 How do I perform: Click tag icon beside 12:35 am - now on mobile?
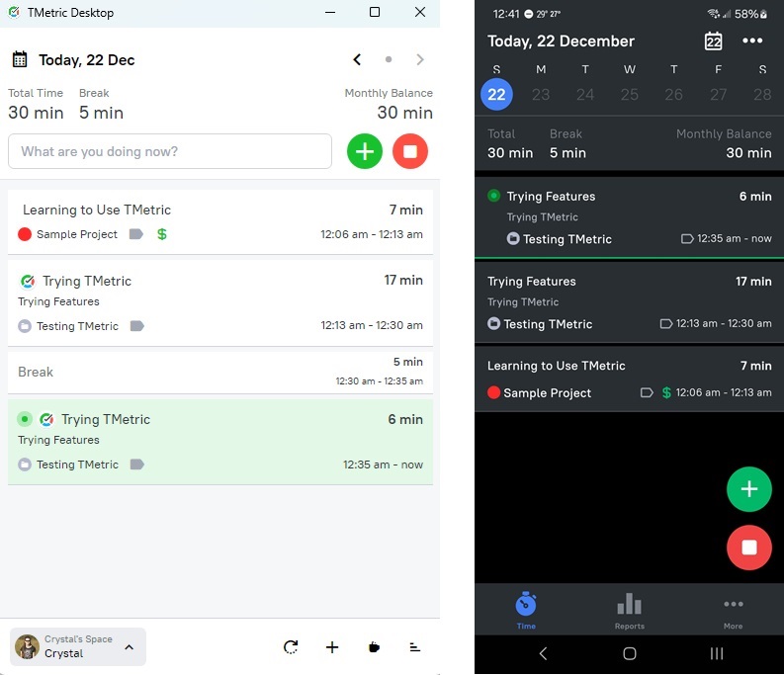pyautogui.click(x=687, y=238)
